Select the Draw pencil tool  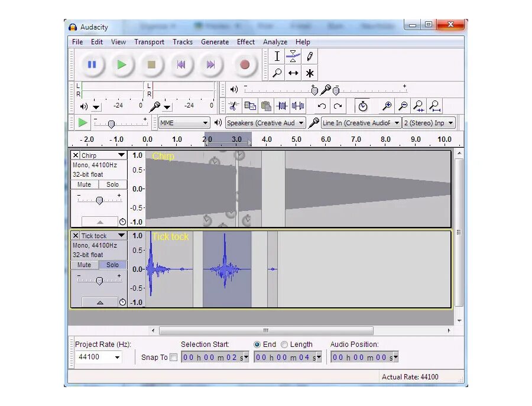tap(309, 56)
